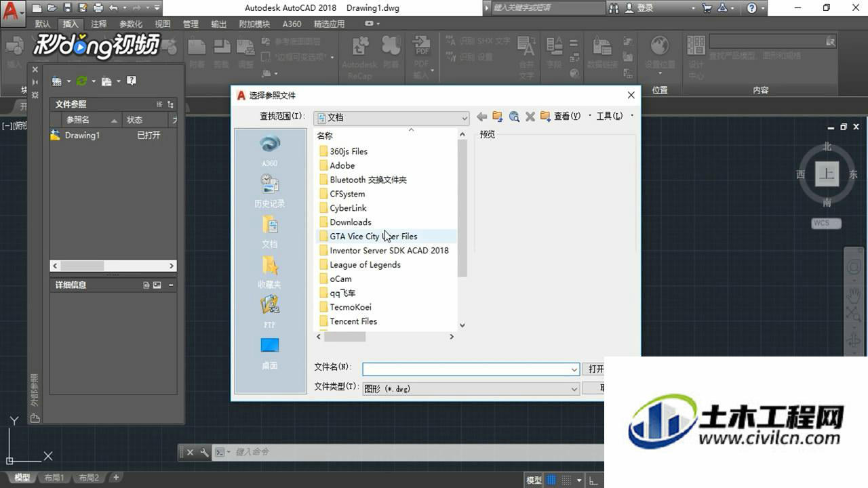Viewport: 868px width, 488px height.
Task: Select 文档 in places sidebar
Action: coord(269,231)
